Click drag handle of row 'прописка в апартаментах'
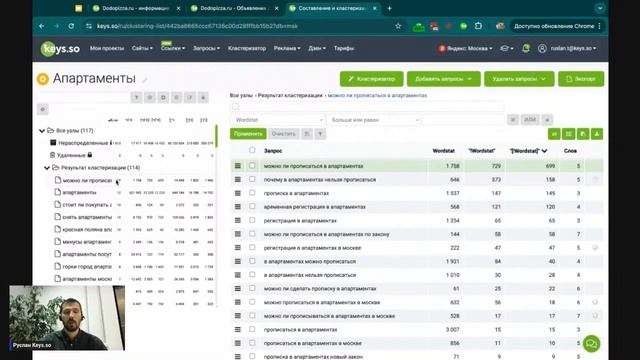This screenshot has width=640, height=360. (238, 193)
